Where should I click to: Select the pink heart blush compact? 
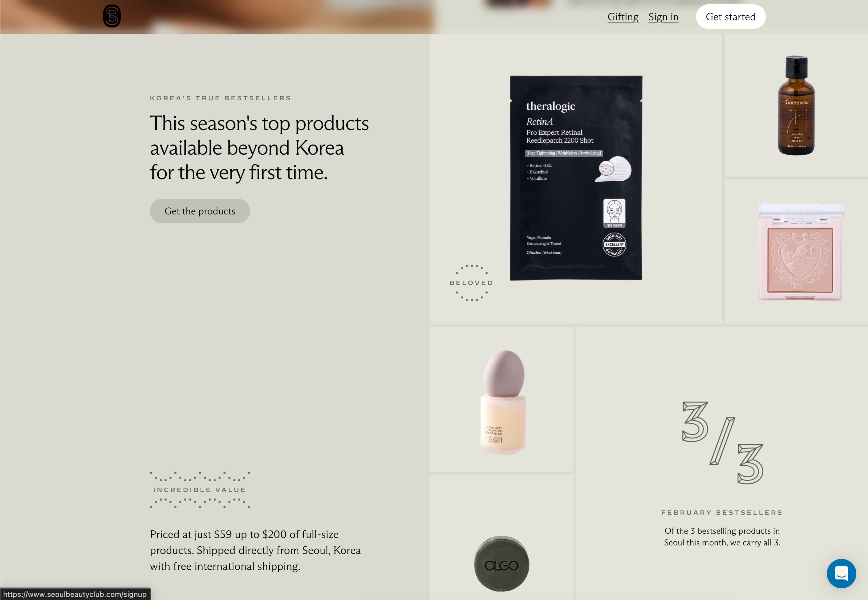[800, 252]
